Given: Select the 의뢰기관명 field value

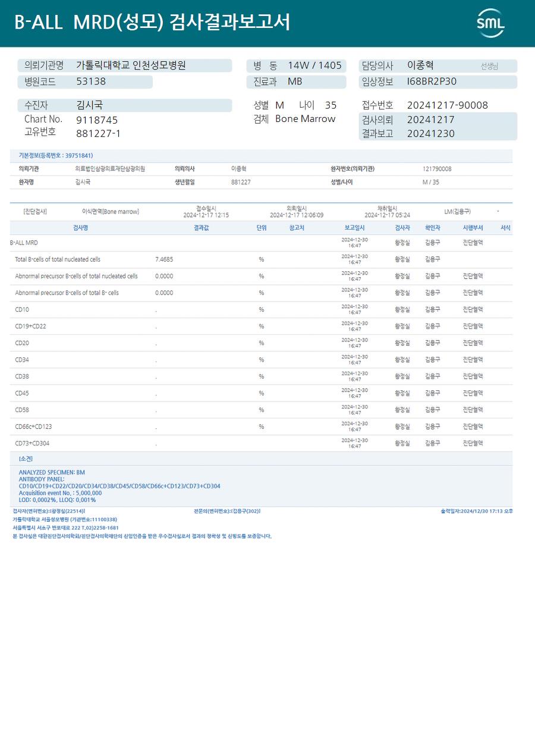Looking at the screenshot, I should click(131, 65).
